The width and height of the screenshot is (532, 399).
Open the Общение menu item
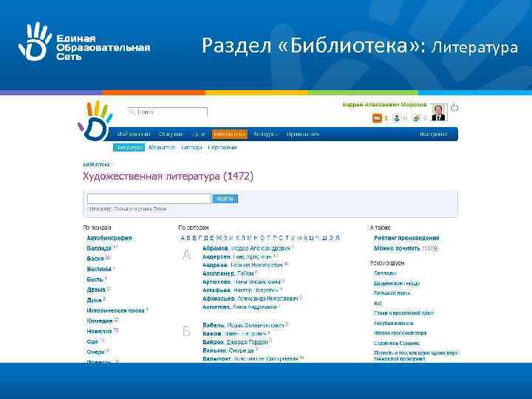point(171,134)
